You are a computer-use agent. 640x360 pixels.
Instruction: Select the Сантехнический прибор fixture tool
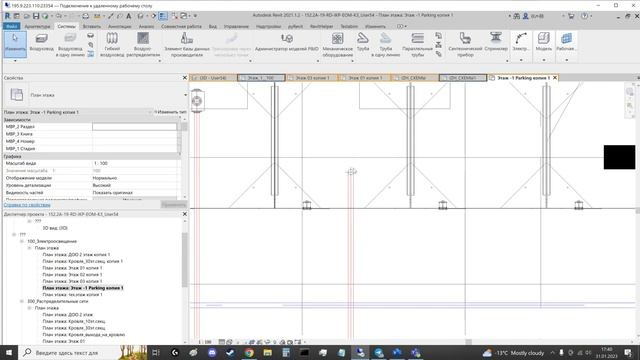pos(465,44)
